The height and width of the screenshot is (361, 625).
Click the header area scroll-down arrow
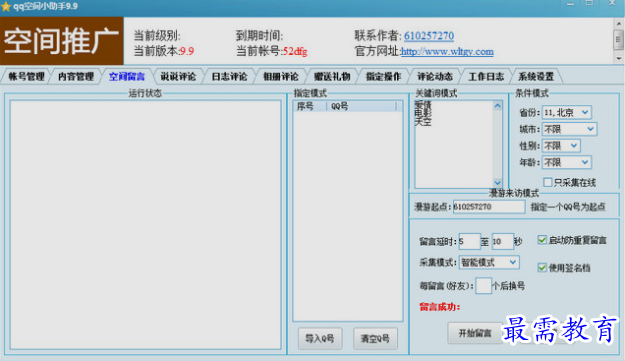(619, 58)
